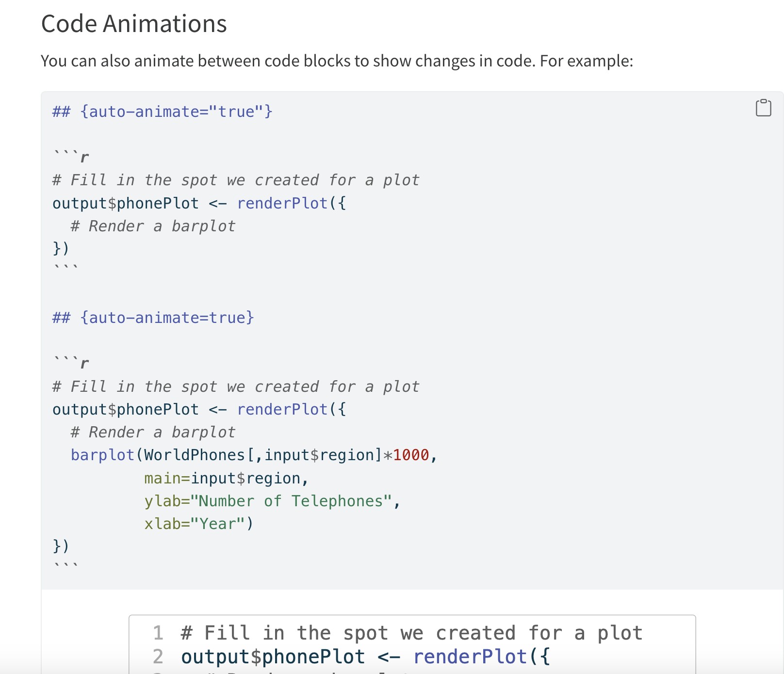Viewport: 784px width, 674px height.
Task: Click the {auto-animate=true} header line without quotes
Action: click(x=153, y=318)
